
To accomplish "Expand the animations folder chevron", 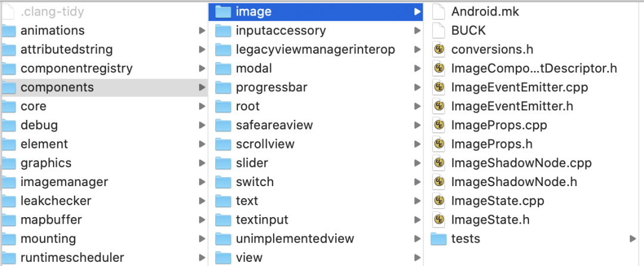I will (x=202, y=30).
